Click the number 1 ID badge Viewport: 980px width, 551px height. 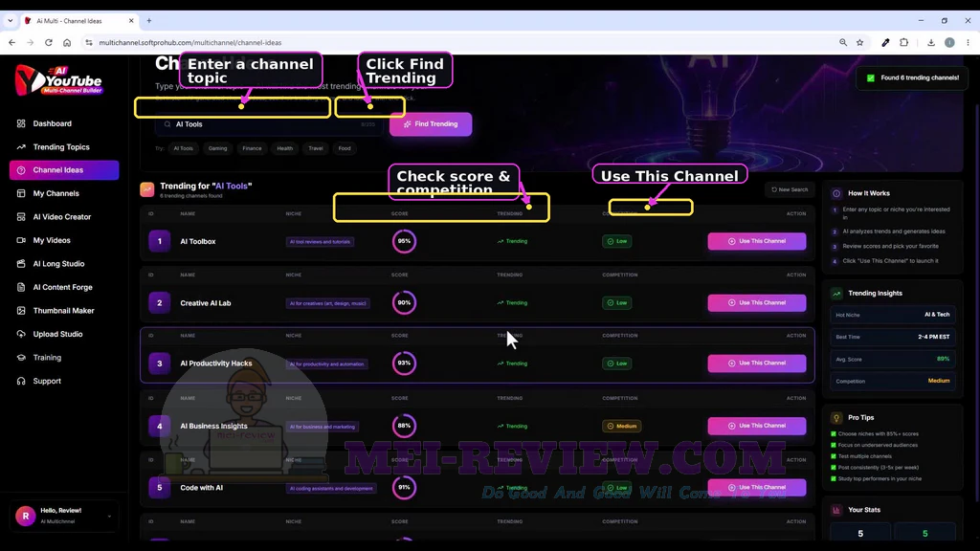tap(160, 241)
